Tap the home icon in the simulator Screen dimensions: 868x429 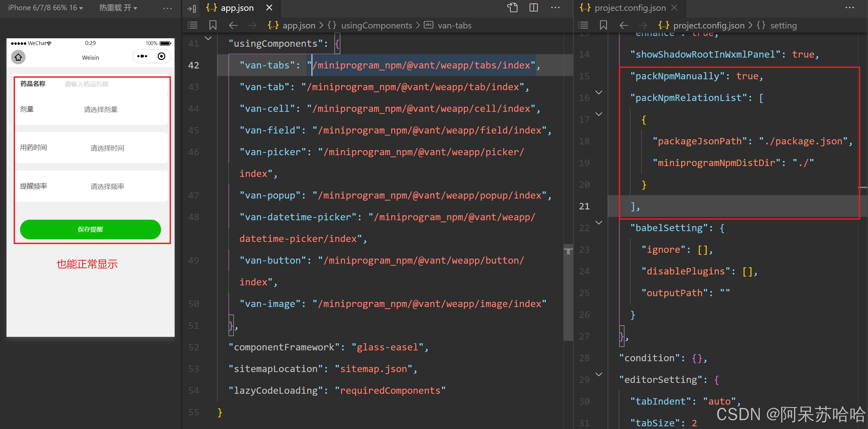18,57
